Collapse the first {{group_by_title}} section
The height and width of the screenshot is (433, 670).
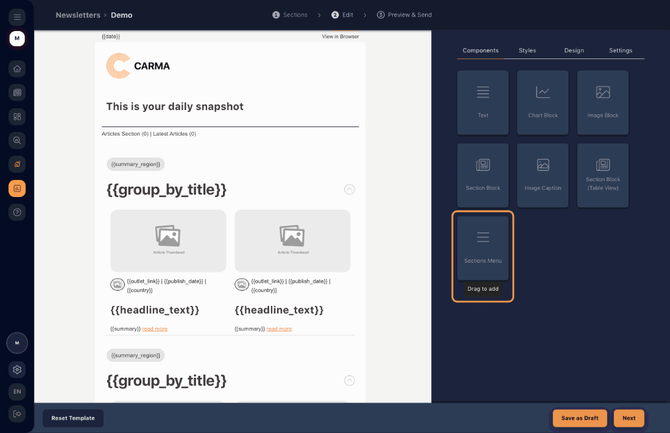349,189
